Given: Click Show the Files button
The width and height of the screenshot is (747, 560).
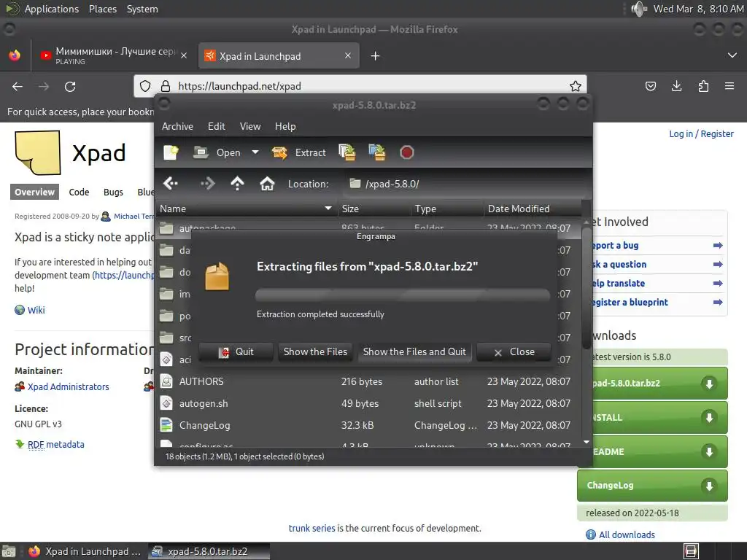Looking at the screenshot, I should pyautogui.click(x=315, y=352).
